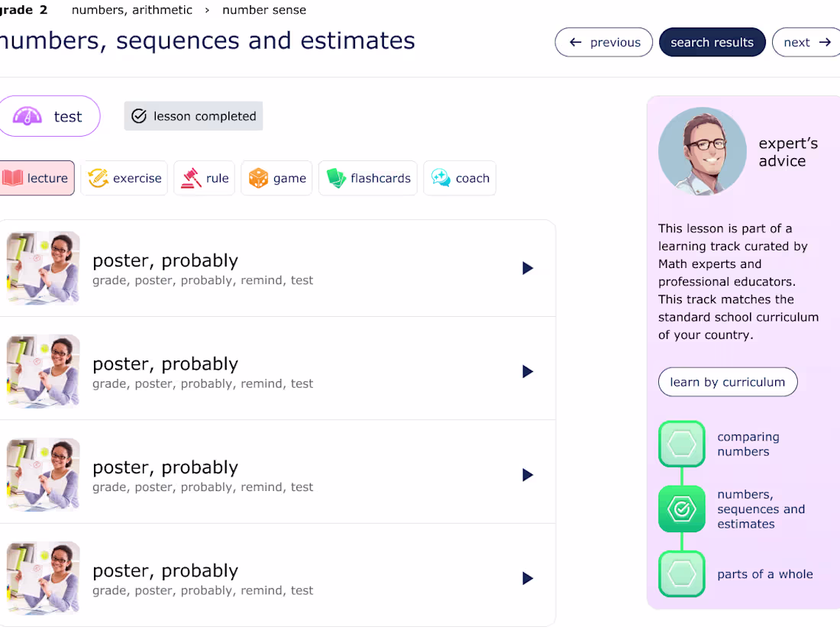Toggle the comparing numbers hexagon badge

(682, 444)
